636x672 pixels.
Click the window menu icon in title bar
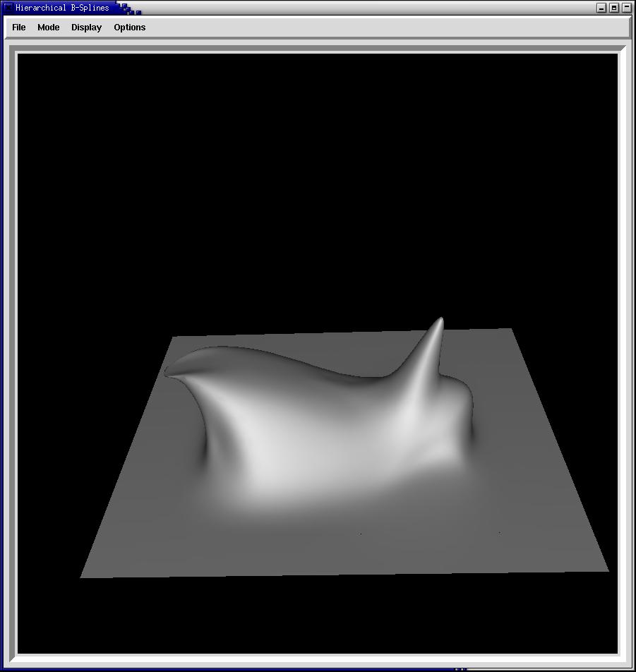[x=8, y=8]
